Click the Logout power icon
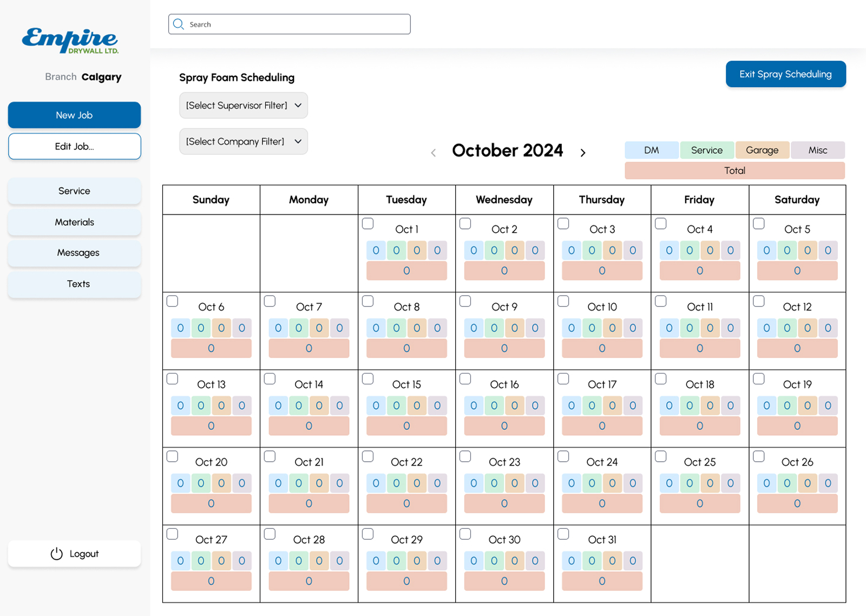Viewport: 866px width, 616px height. pyautogui.click(x=56, y=554)
